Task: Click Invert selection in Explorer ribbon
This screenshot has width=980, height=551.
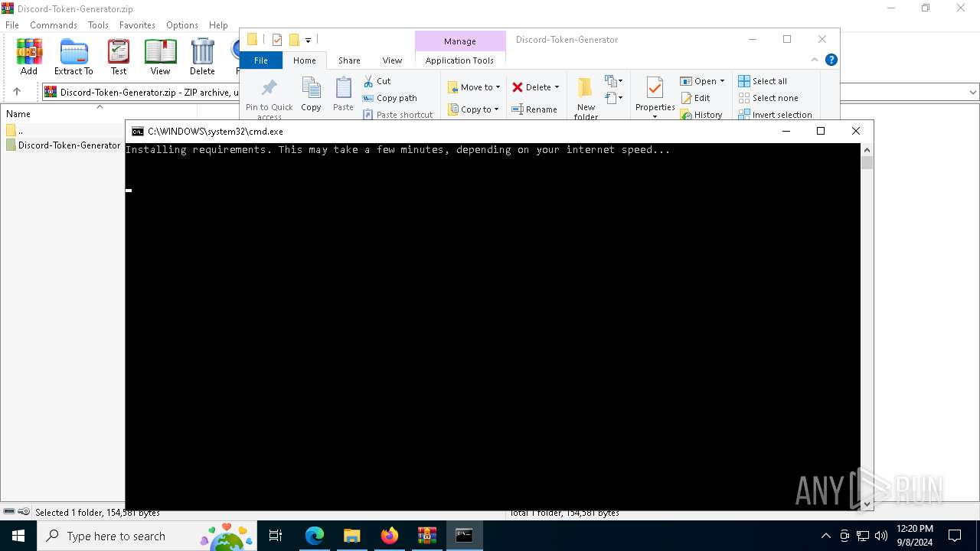Action: click(775, 115)
